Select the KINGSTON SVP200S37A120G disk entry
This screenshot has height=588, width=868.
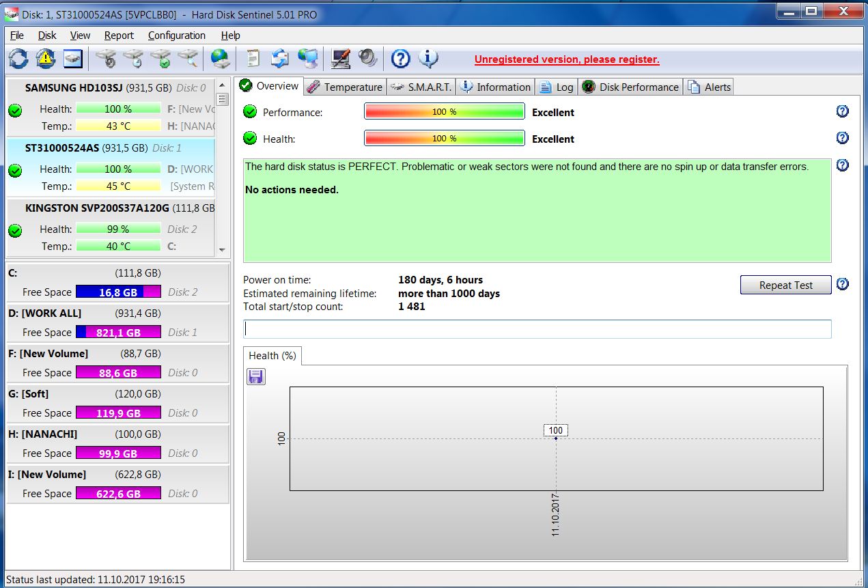(x=111, y=227)
